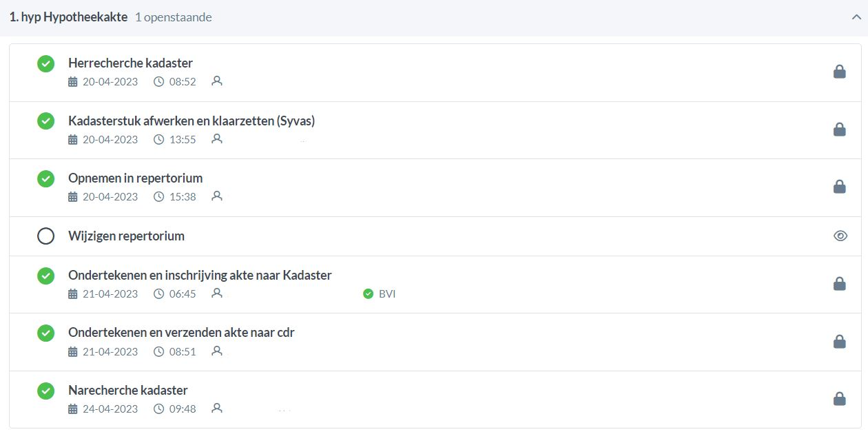Click lock icon for Opnemen in repertorium
This screenshot has width=868, height=434.
tap(839, 187)
